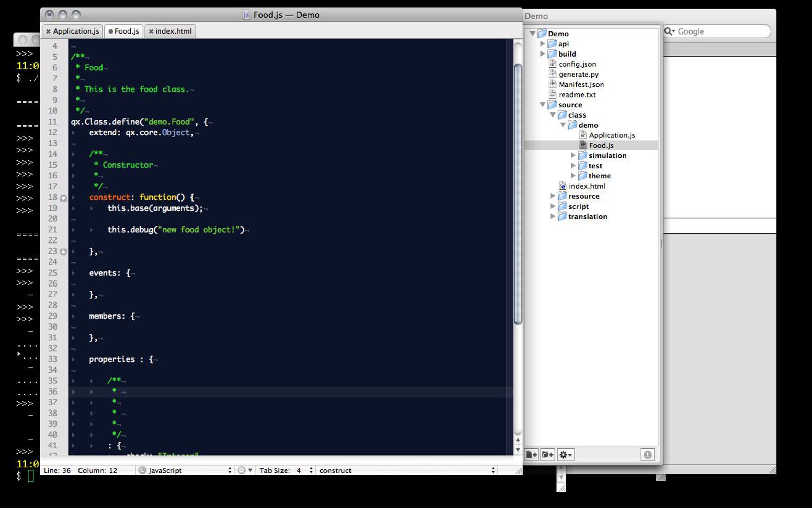Fold the construct function at line 18

[63, 198]
